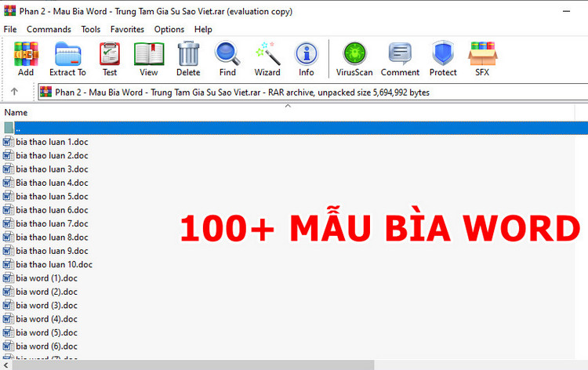The width and height of the screenshot is (588, 370).
Task: Open the Tools menu
Action: (91, 29)
